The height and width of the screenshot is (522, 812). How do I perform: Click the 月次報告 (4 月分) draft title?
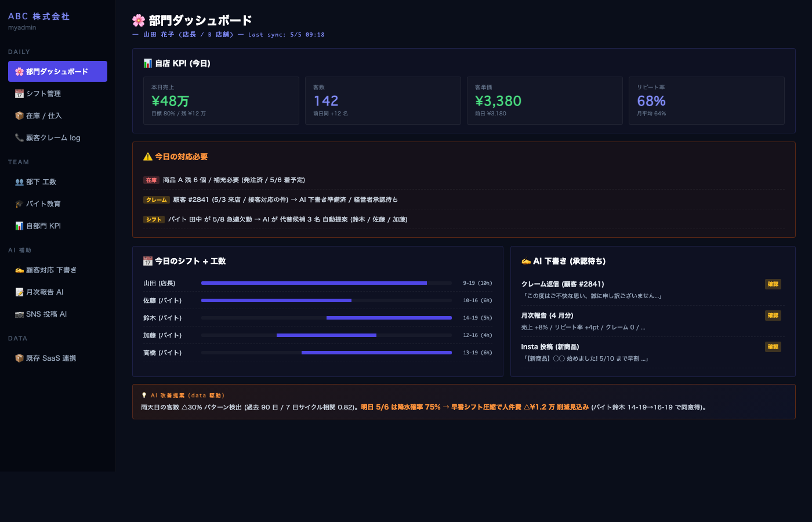click(547, 316)
